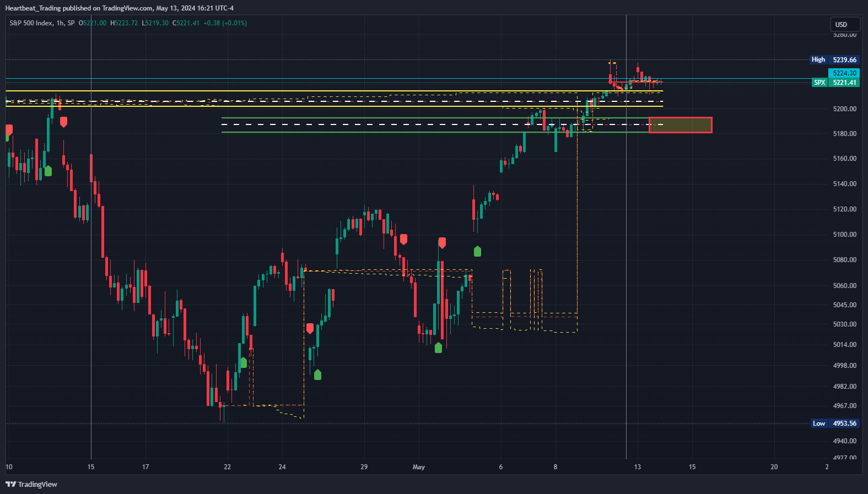Click the 5045.00 price axis label
The image size is (868, 494).
click(845, 305)
